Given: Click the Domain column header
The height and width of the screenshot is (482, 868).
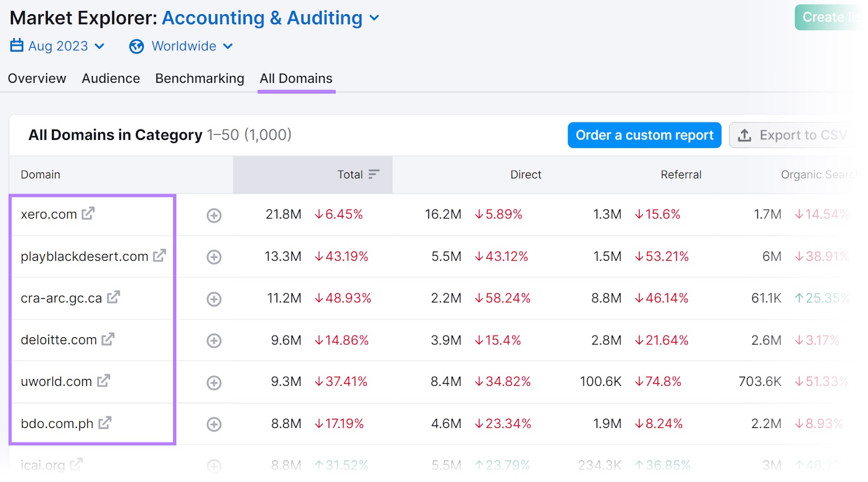Looking at the screenshot, I should (40, 175).
